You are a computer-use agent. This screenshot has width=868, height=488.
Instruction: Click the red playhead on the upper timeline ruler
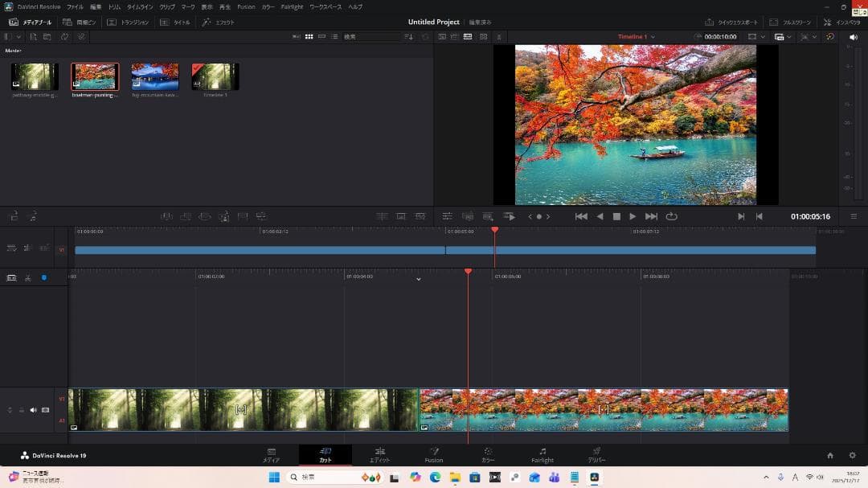click(x=494, y=231)
